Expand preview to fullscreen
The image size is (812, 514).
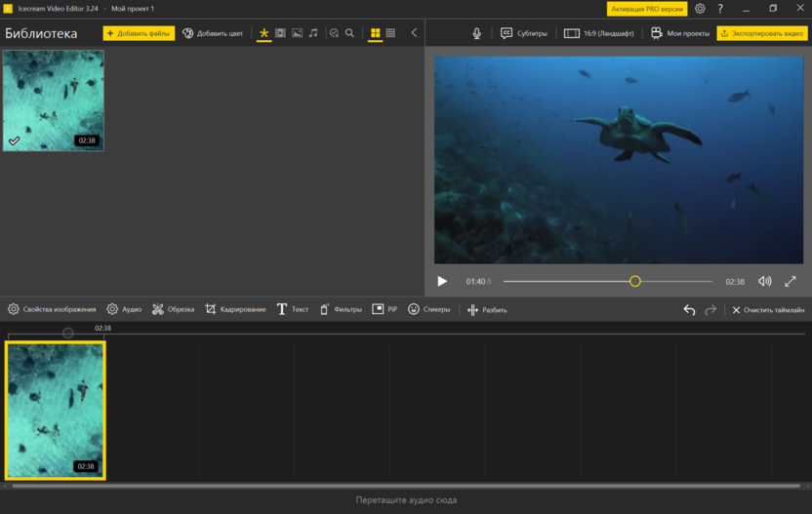(x=791, y=281)
